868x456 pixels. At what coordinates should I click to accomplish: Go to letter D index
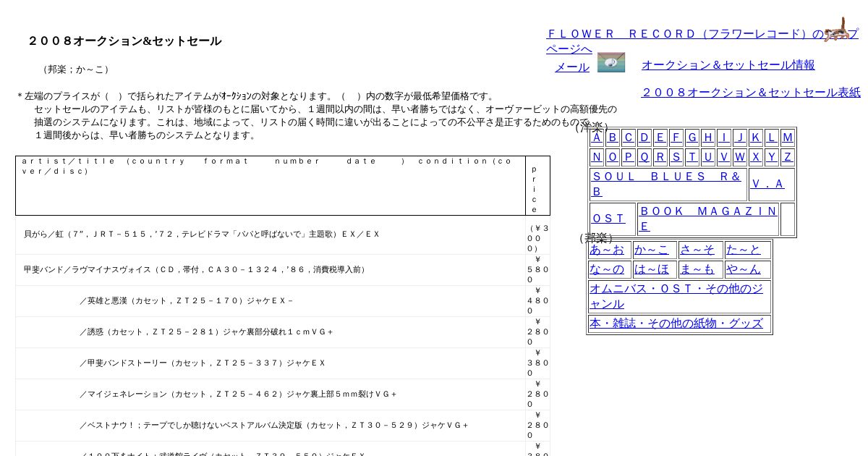click(644, 138)
